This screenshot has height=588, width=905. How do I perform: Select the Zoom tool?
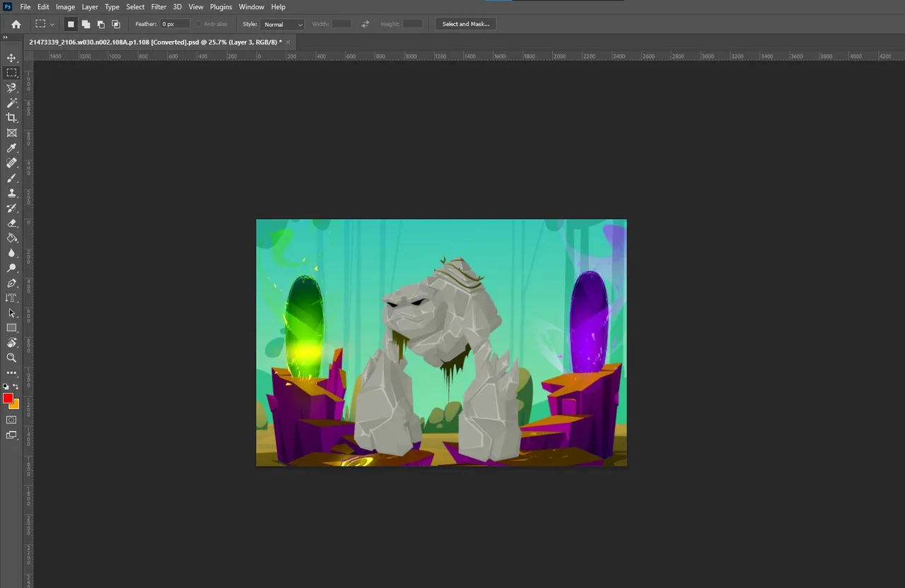tap(11, 358)
